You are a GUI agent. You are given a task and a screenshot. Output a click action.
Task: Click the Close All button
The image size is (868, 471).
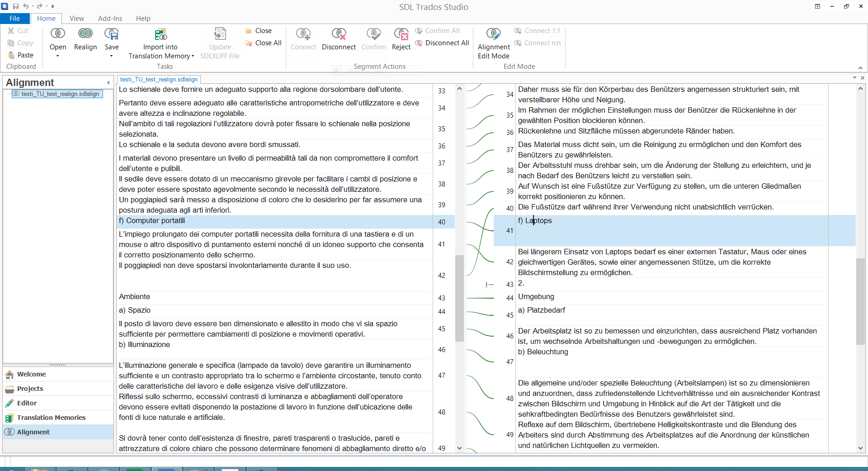[264, 43]
